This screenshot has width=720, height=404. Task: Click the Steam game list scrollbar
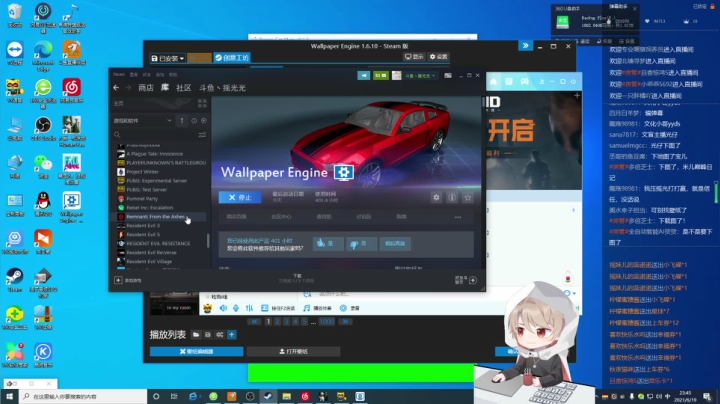pos(208,241)
